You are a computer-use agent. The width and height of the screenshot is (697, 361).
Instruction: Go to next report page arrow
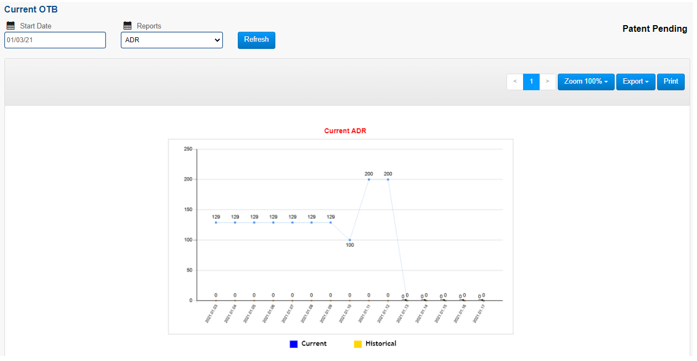pos(548,82)
